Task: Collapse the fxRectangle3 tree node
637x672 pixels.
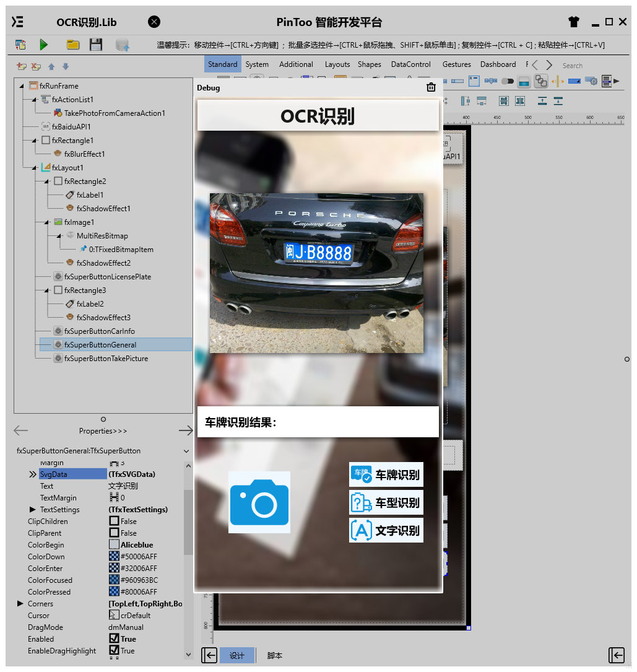Action: pyautogui.click(x=46, y=290)
